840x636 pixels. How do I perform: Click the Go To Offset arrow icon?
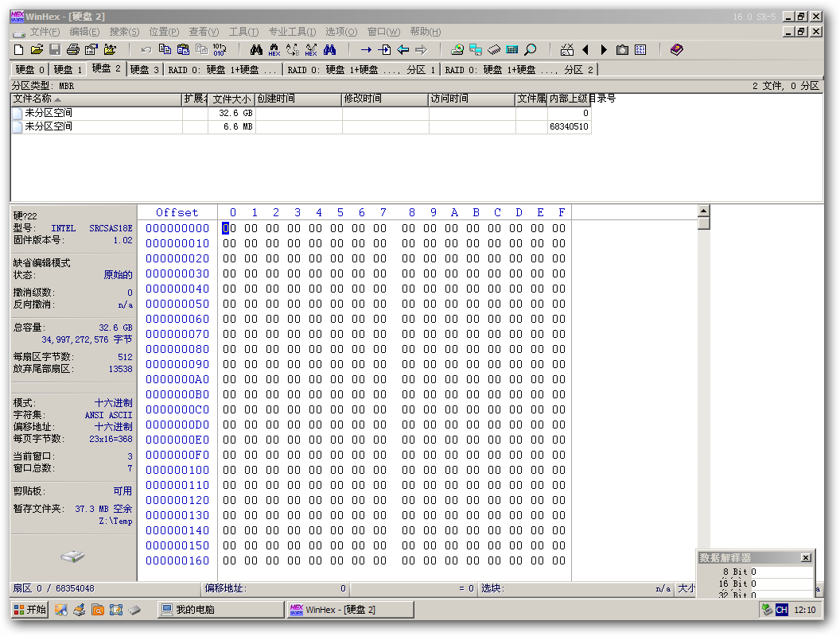click(366, 50)
